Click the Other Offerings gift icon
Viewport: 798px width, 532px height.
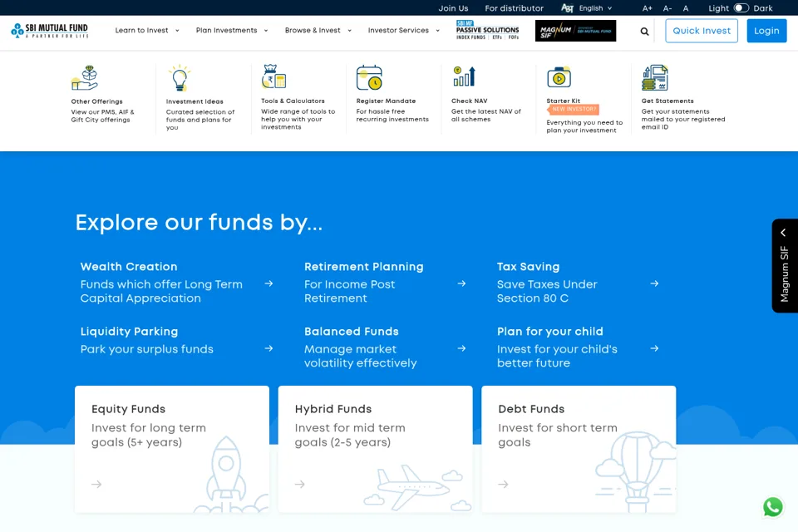pos(85,78)
